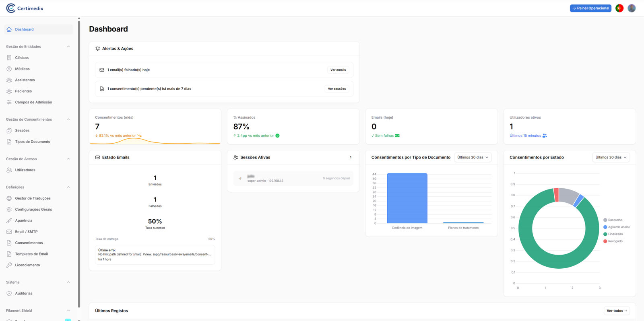Collapse the Gestão de Entidades section

click(x=68, y=47)
